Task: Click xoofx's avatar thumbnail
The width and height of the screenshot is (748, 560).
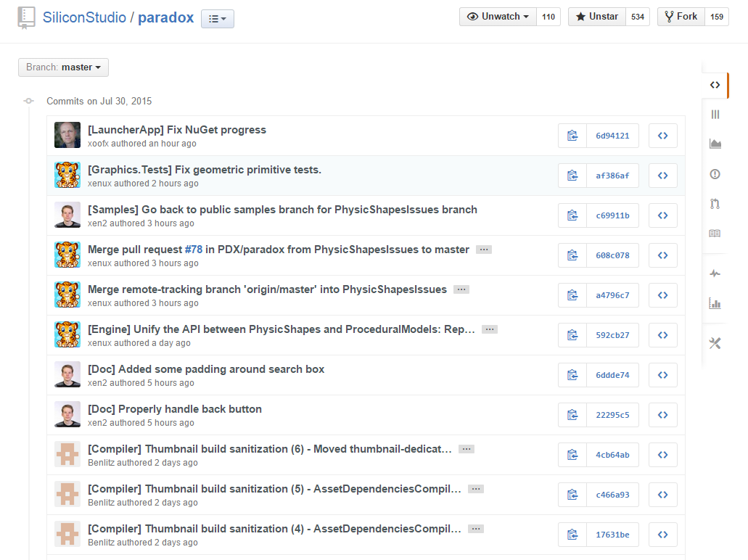Action: click(x=67, y=135)
